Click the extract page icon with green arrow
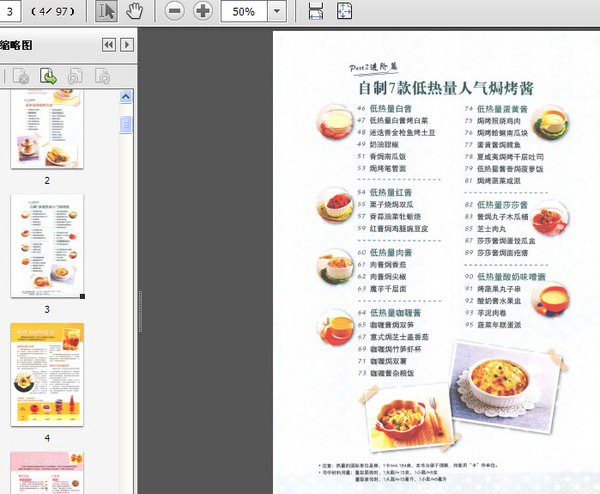This screenshot has width=600, height=494. [48, 76]
